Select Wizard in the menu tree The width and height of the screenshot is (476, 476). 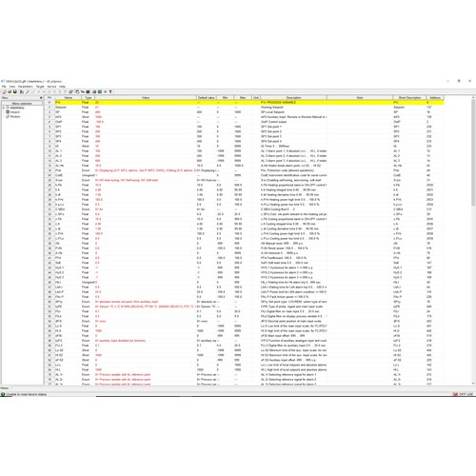tap(14, 112)
